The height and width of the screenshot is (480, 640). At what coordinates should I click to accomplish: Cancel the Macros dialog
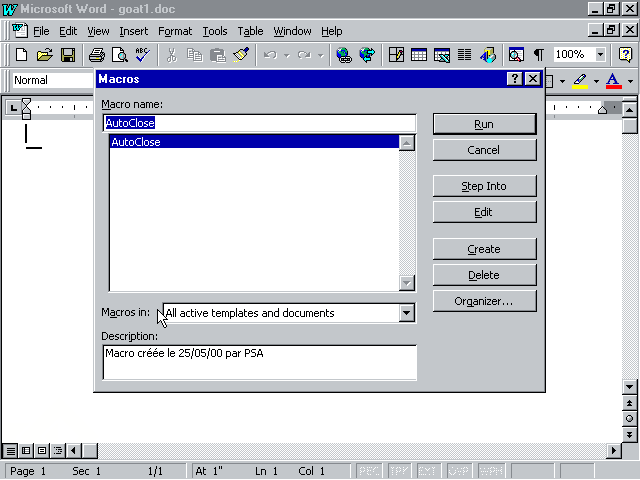coord(484,150)
